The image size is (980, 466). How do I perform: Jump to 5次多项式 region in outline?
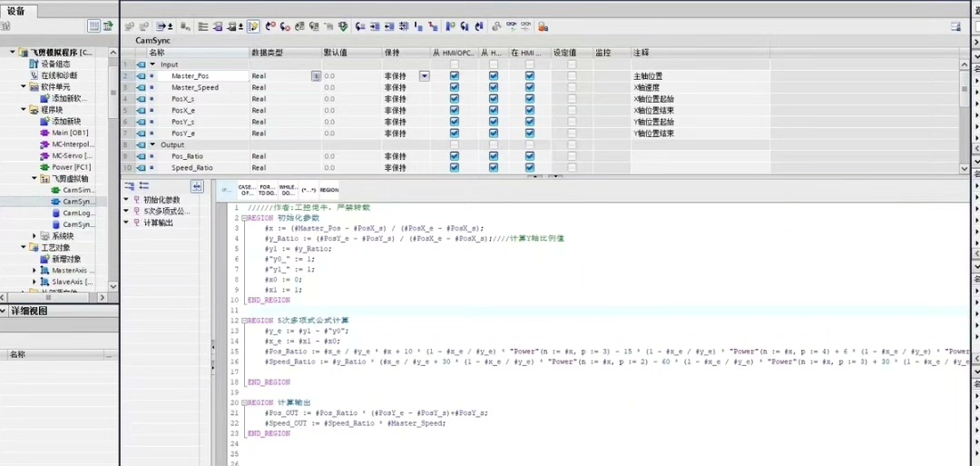(x=166, y=211)
